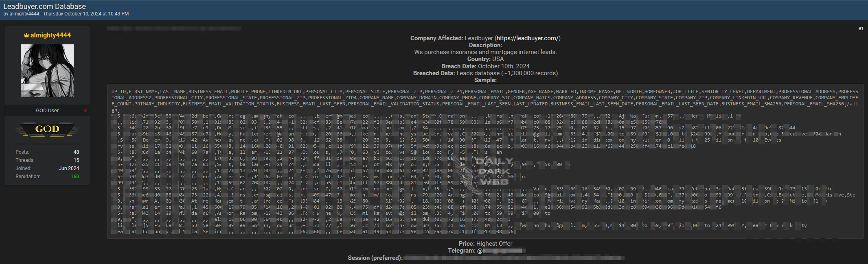Click the Breached Data: Leads database line
This screenshot has width=868, height=264.
485,73
